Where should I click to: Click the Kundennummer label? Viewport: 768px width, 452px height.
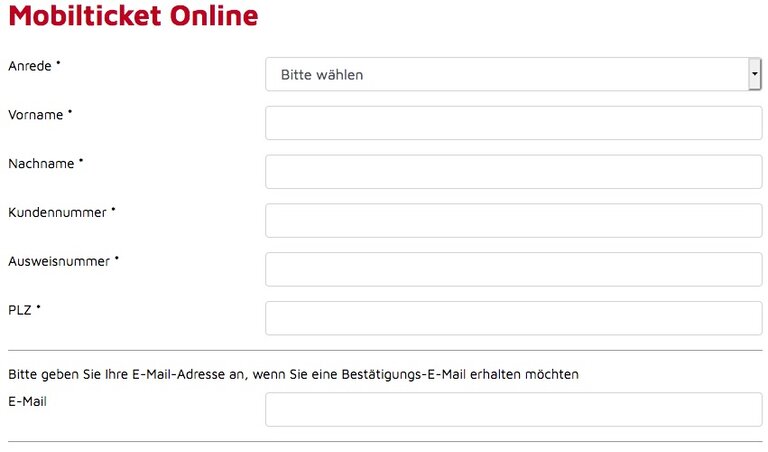coord(57,213)
